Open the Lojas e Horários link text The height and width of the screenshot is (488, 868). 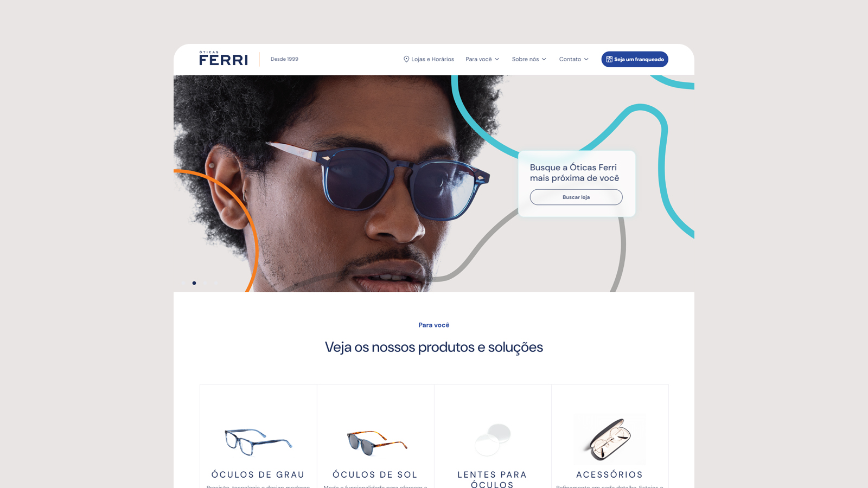pos(432,59)
